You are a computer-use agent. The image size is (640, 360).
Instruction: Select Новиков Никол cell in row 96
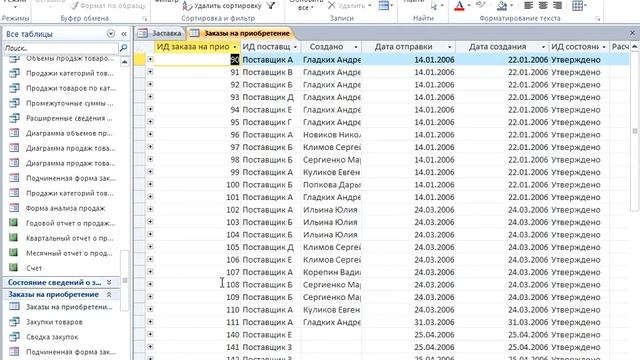tap(331, 135)
